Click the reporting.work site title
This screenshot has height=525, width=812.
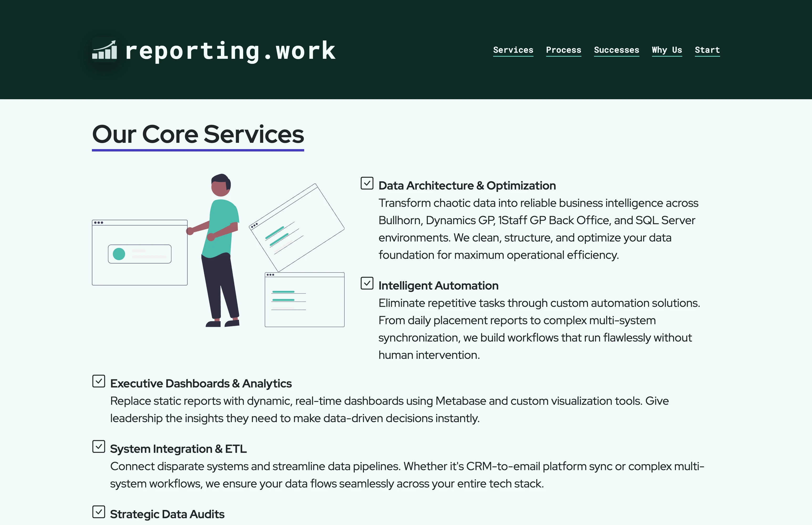[230, 51]
